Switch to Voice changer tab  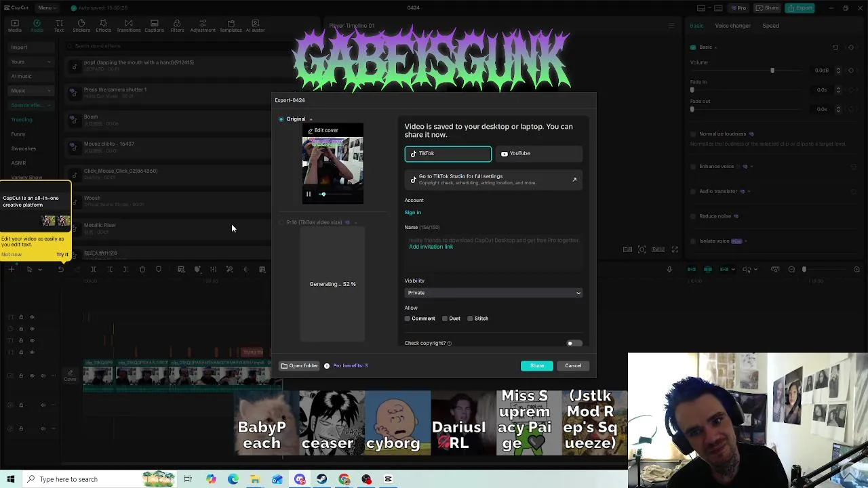(x=732, y=26)
